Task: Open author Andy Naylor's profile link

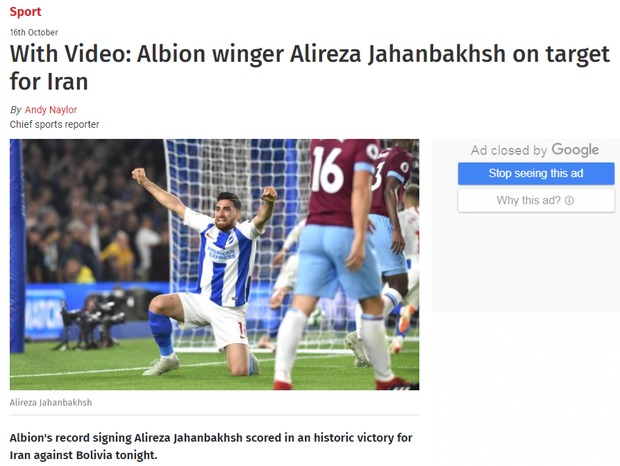Action: 51,109
